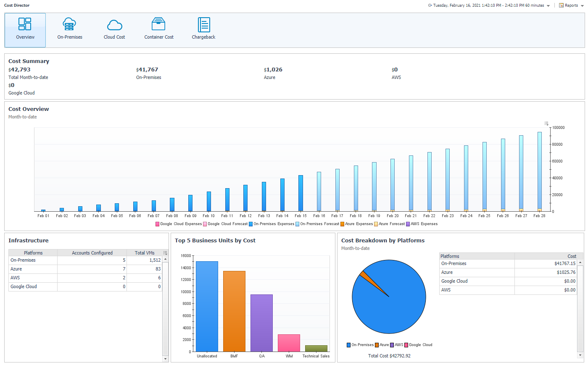Click the QA bar in chart
The width and height of the screenshot is (588, 365).
(261, 323)
